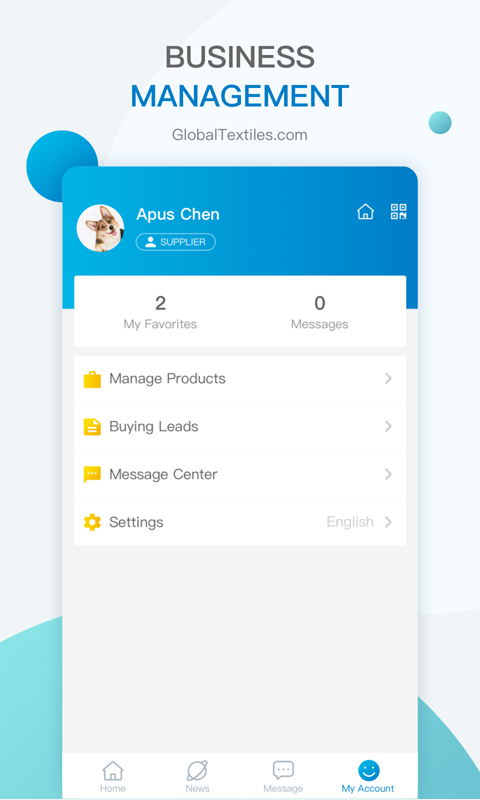
Task: Expand the Message Center chevron arrow
Action: (x=388, y=474)
